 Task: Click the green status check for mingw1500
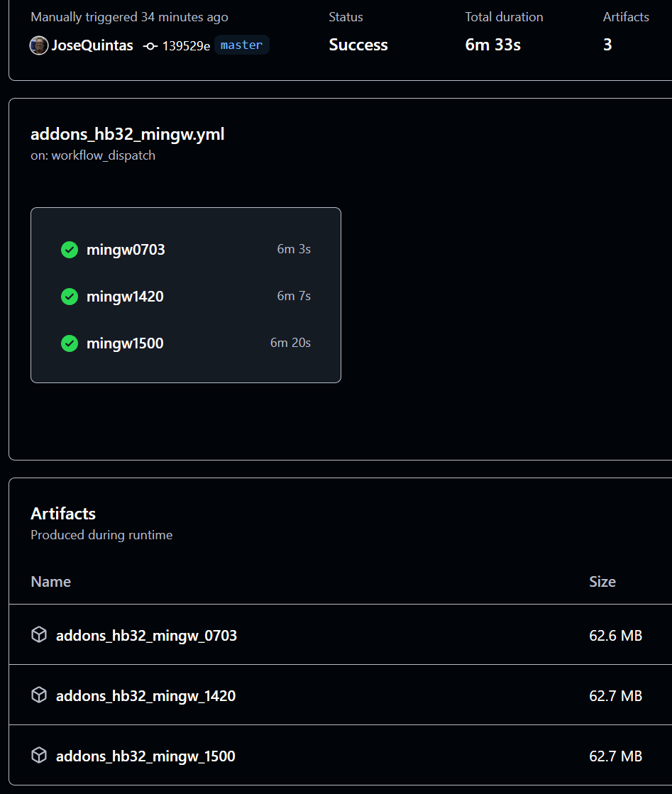(70, 343)
